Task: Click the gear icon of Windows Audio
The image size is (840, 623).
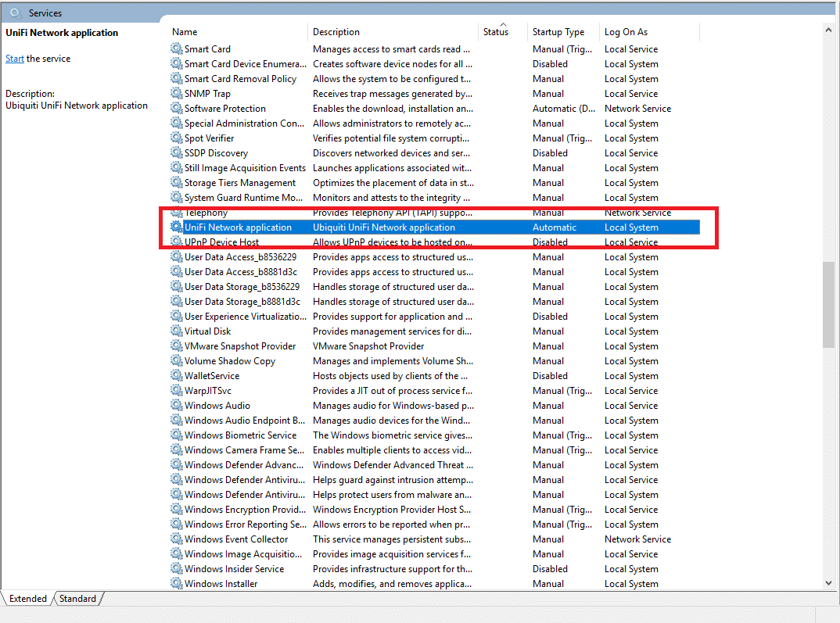Action: (176, 405)
